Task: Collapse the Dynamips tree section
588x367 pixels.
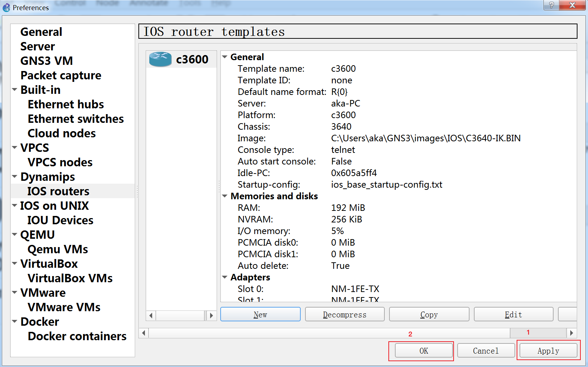Action: [x=15, y=176]
